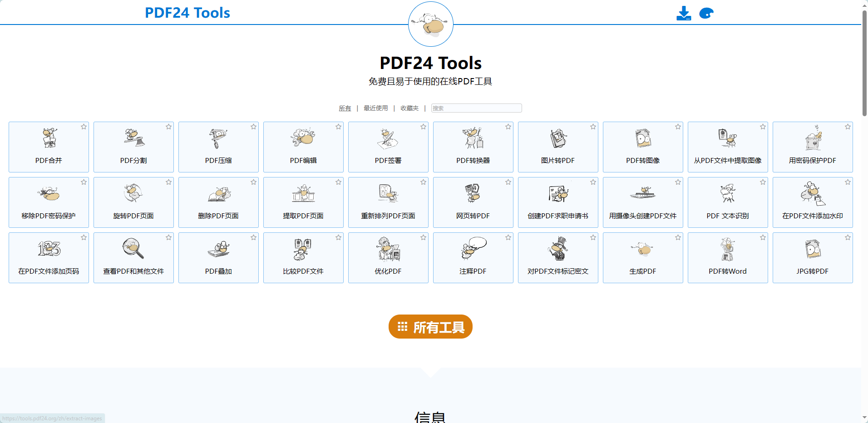Viewport: 868px width, 423px height.
Task: Open the PDF叠加 tool icon
Action: [219, 249]
